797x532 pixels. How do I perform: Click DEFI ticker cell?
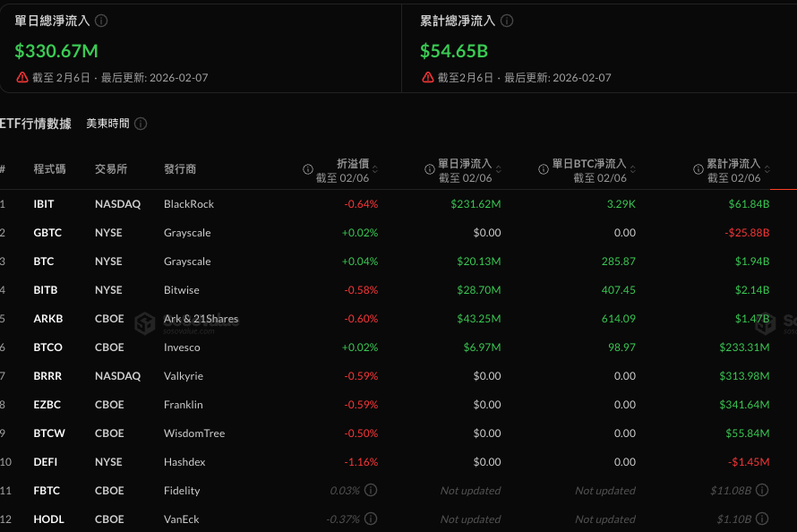tap(46, 462)
